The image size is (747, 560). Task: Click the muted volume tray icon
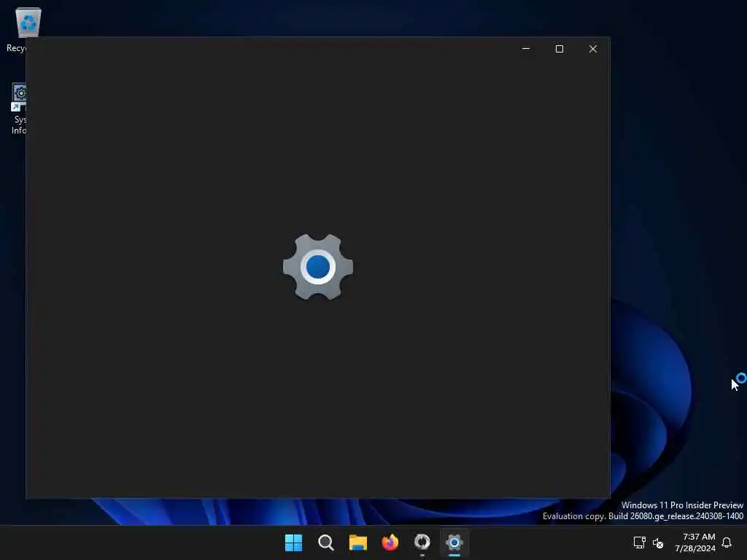tap(658, 542)
